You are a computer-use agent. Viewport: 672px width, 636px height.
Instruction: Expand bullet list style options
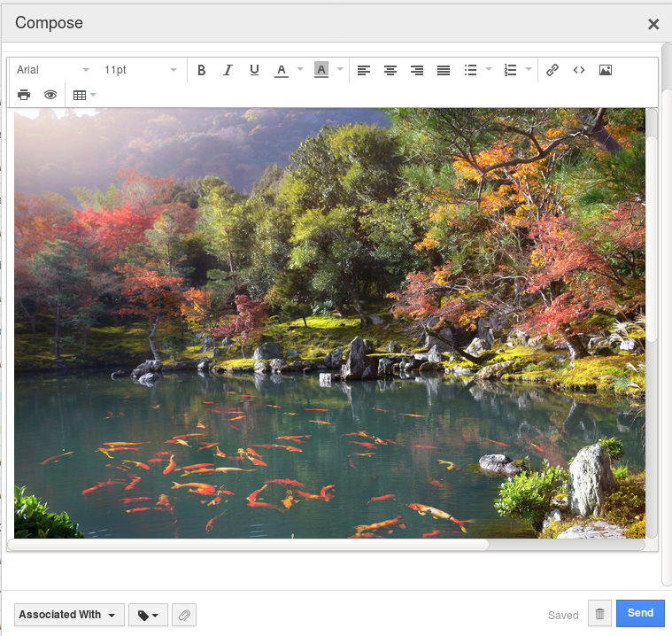point(489,69)
